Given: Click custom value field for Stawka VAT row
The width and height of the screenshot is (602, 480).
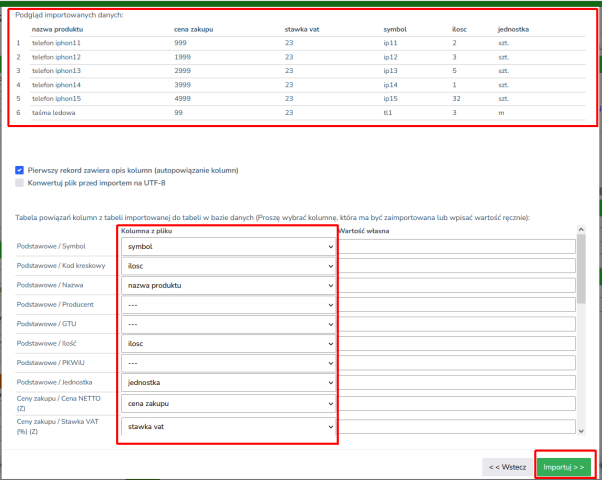Looking at the screenshot, I should 456,427.
